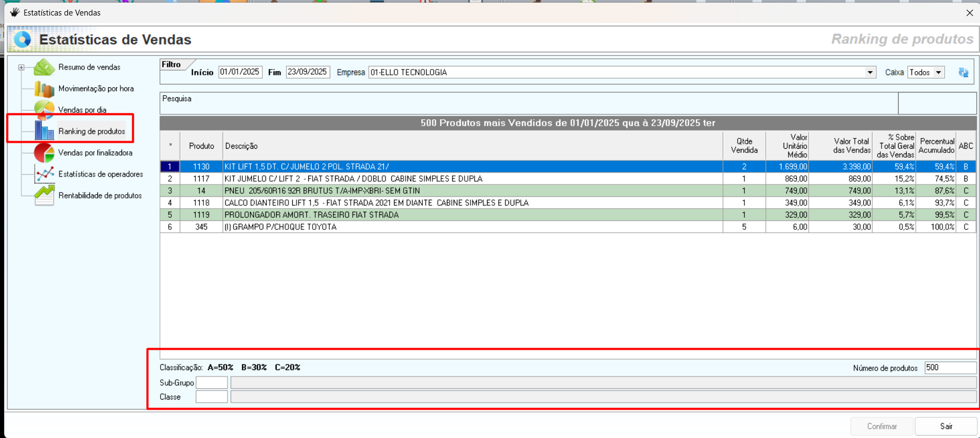The image size is (980, 438).
Task: Click the refresh icon beside Caixa filter
Action: click(x=963, y=73)
